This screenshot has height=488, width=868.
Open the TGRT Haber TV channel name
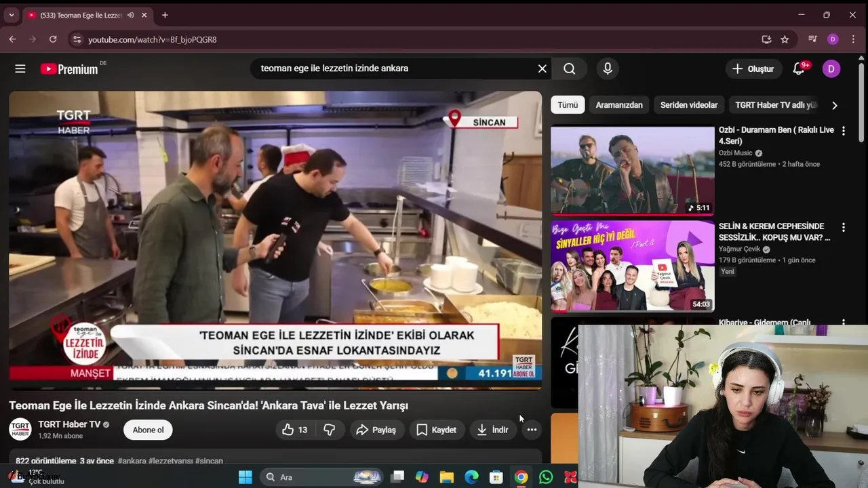(x=69, y=424)
